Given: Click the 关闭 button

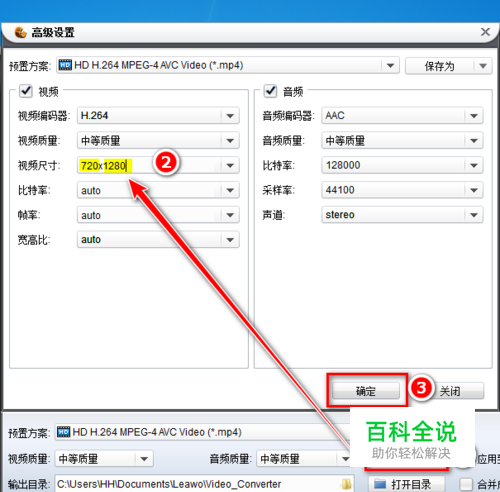Looking at the screenshot, I should 450,391.
